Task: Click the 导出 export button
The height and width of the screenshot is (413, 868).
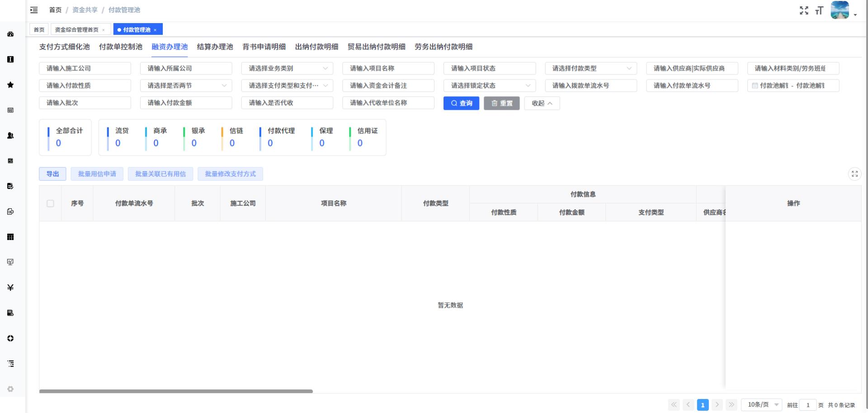Action: point(52,174)
